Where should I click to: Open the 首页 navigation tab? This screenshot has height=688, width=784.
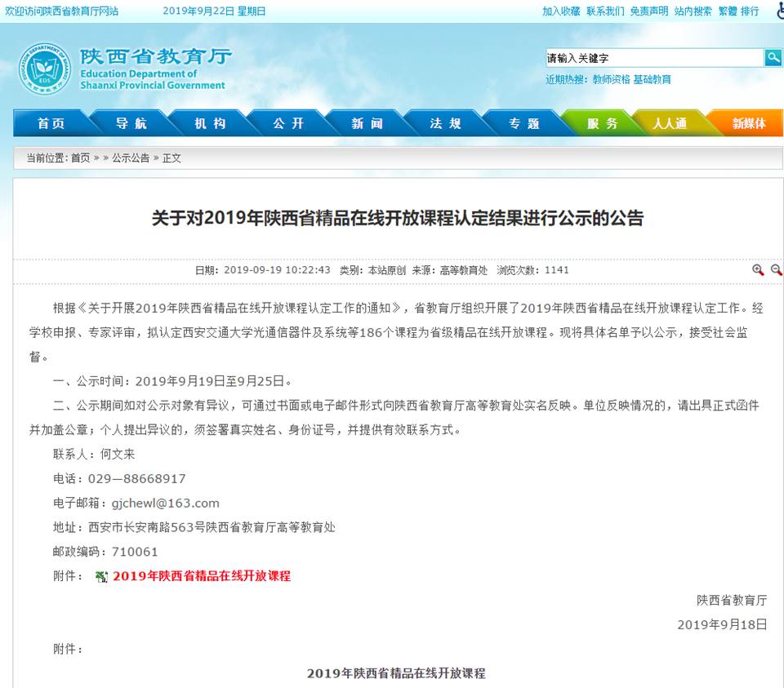51,123
